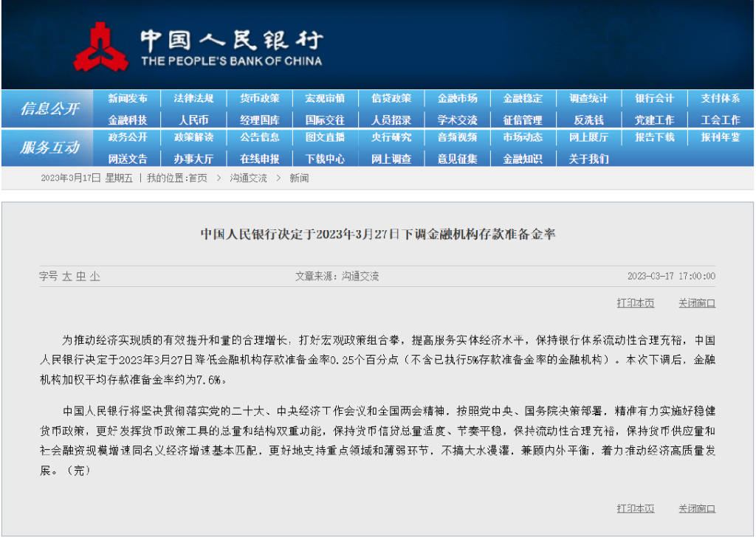Select 银行会计 in the navigation bar
Image resolution: width=756 pixels, height=540 pixels.
[x=655, y=98]
